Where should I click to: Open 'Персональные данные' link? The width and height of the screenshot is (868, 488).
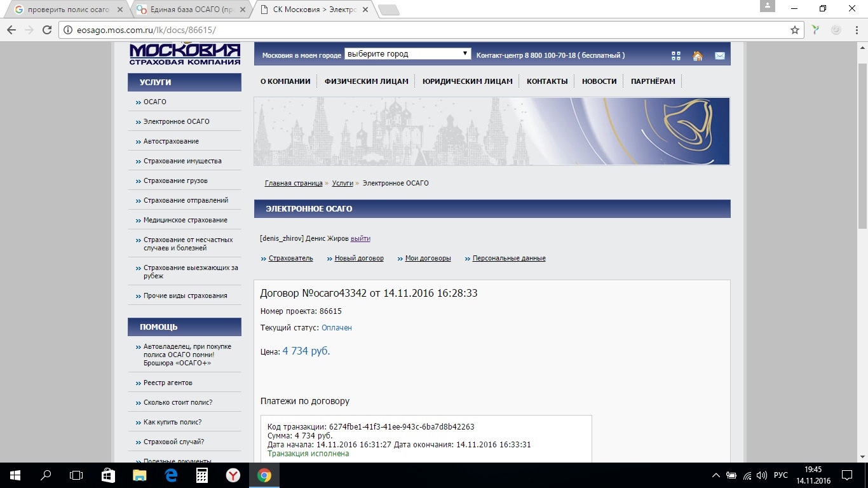509,258
